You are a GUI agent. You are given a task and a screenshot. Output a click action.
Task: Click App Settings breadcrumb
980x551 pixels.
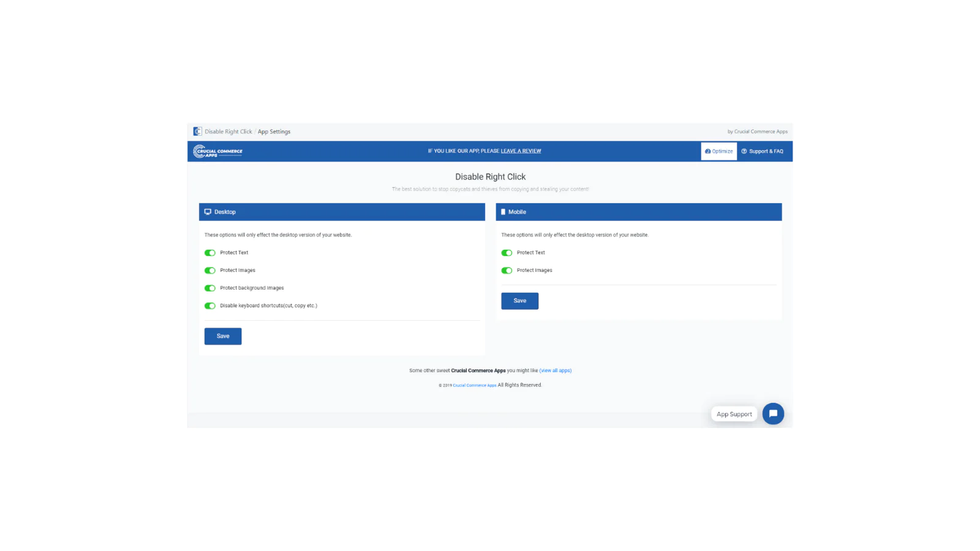274,132
